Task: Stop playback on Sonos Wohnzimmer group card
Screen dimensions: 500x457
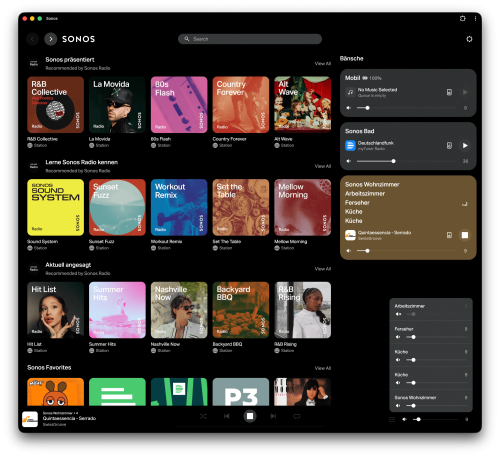Action: click(x=465, y=235)
